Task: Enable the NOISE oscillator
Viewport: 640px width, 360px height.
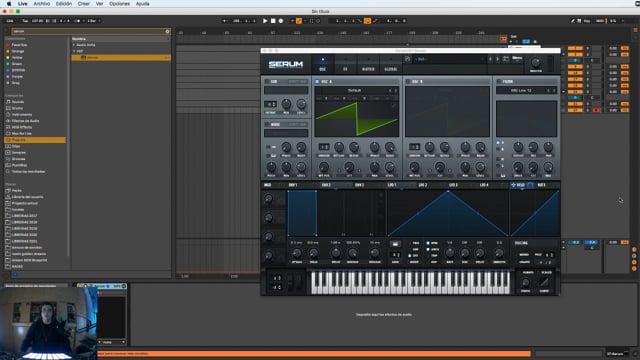Action: click(x=267, y=124)
